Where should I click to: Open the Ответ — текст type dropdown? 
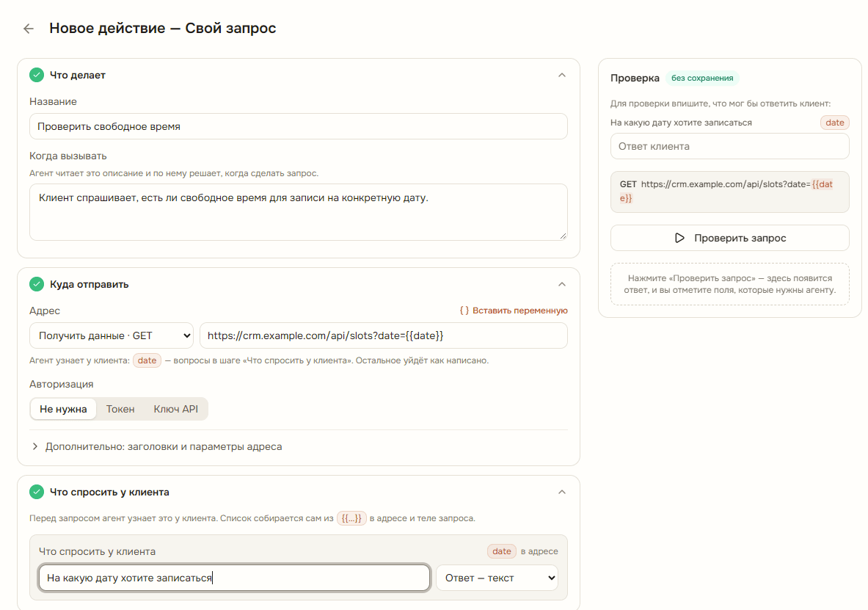click(497, 578)
